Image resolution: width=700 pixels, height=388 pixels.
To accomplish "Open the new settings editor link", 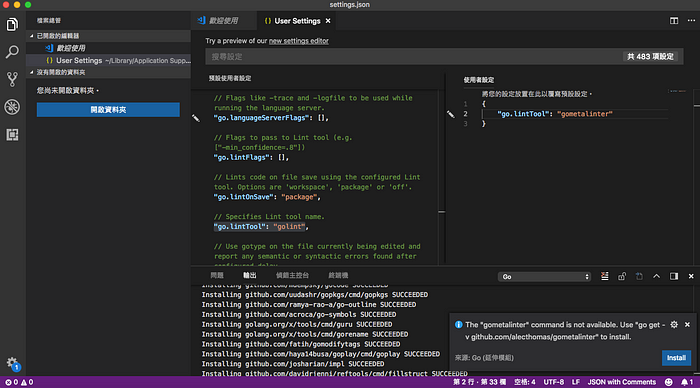I will click(x=299, y=41).
